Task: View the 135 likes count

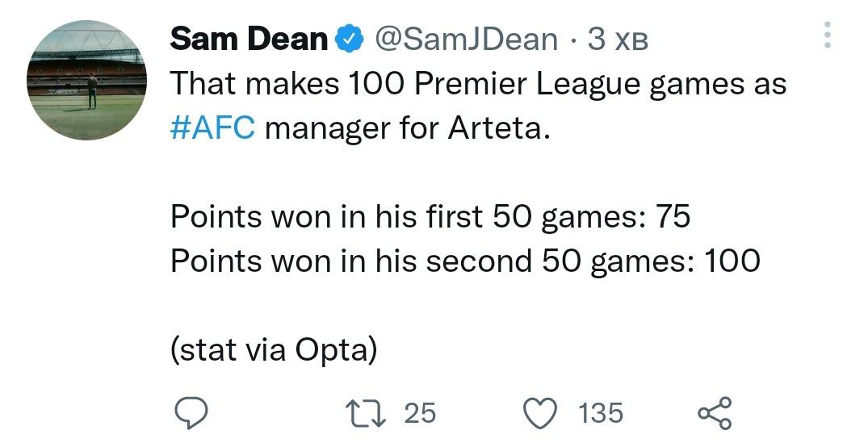Action: click(x=601, y=413)
